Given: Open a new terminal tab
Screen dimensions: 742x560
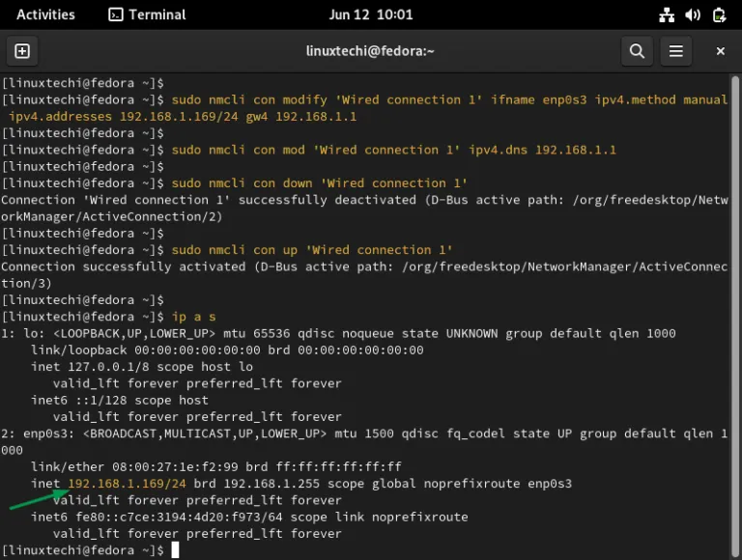Looking at the screenshot, I should [22, 51].
